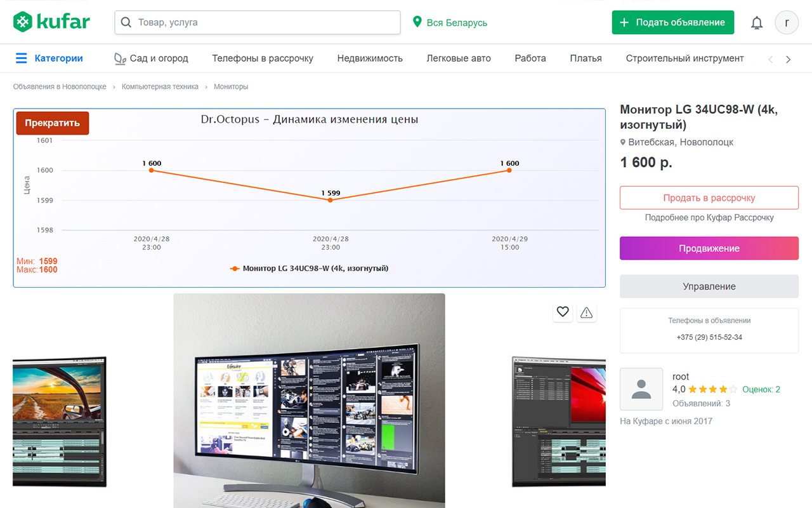The image size is (812, 508).
Task: Open seller reviews Оценок: 2
Action: (x=761, y=389)
